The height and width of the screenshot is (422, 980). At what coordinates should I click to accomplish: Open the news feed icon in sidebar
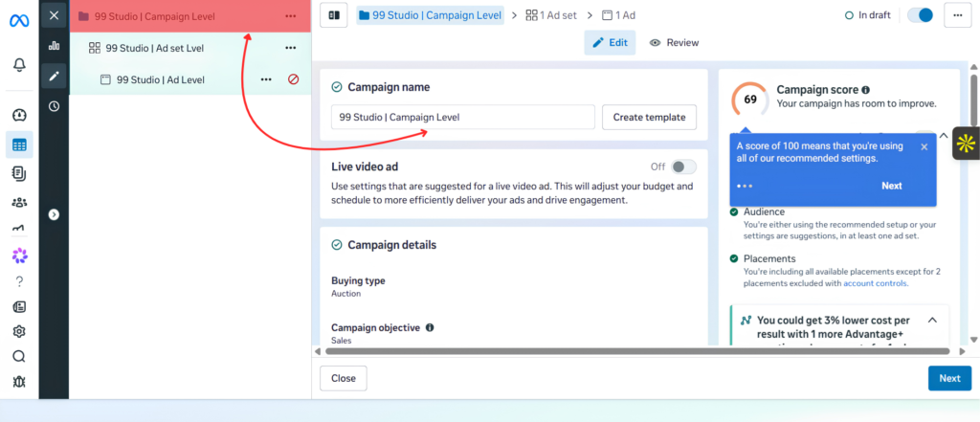point(19,306)
